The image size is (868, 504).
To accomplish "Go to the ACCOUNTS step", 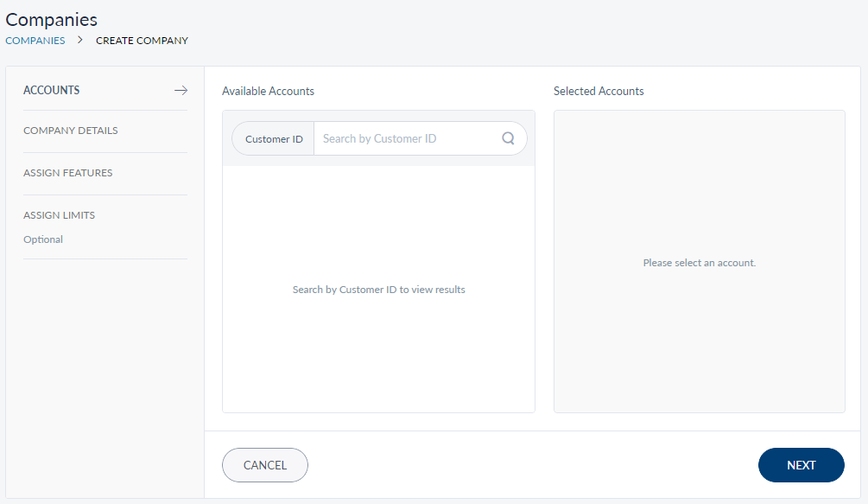I will point(52,90).
